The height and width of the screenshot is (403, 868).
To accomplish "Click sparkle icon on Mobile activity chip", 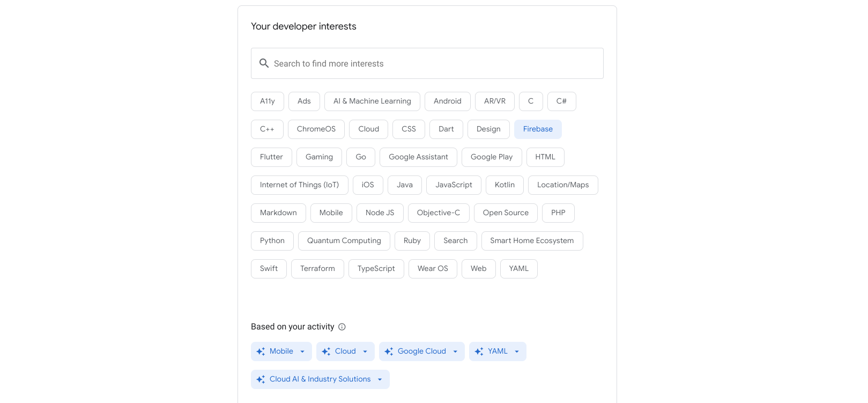I will (261, 351).
